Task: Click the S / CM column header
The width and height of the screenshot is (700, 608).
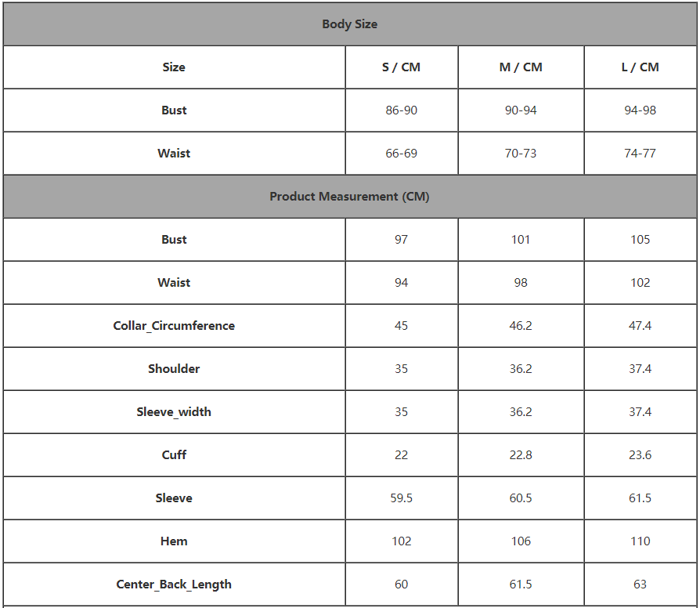Action: [401, 67]
